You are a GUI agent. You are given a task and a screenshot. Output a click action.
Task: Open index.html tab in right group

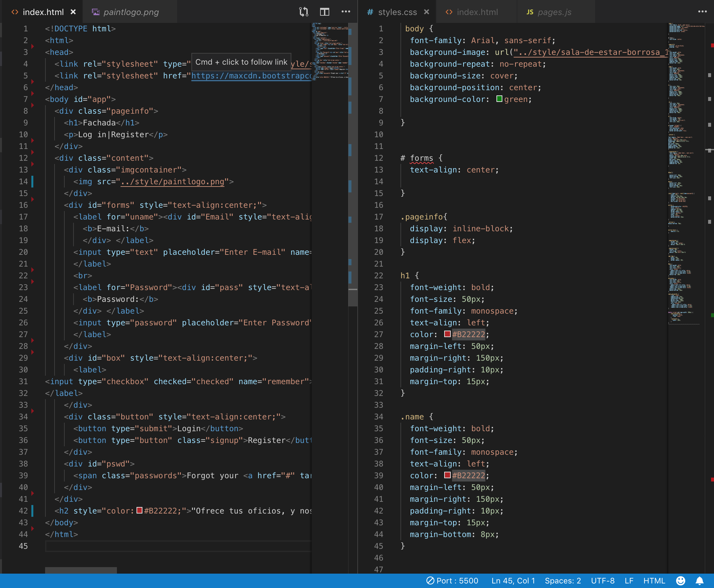[477, 12]
